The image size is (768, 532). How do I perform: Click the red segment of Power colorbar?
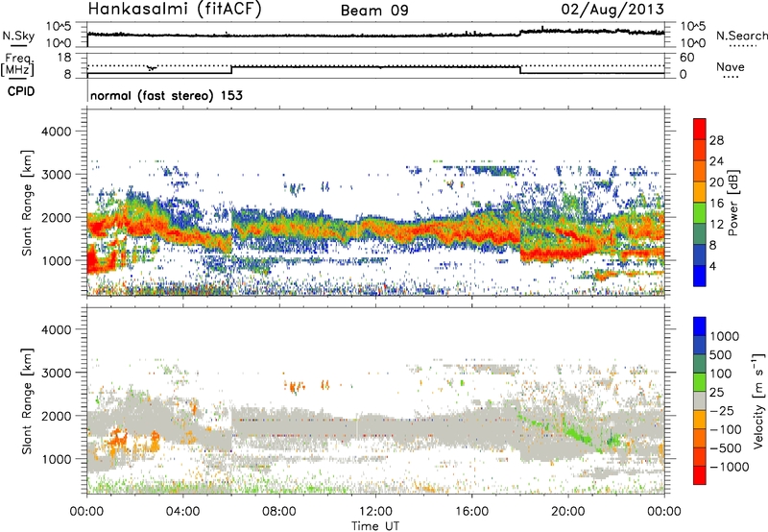click(700, 129)
